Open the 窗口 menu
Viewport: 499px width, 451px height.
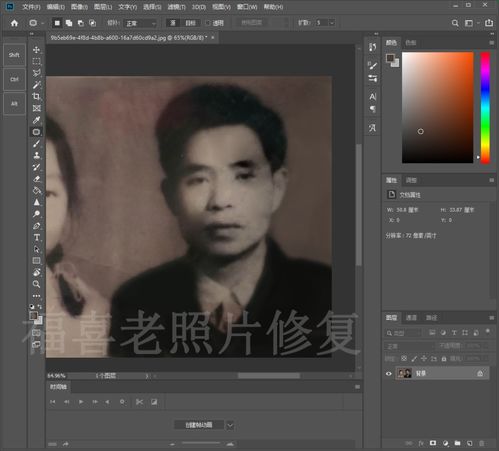point(247,7)
